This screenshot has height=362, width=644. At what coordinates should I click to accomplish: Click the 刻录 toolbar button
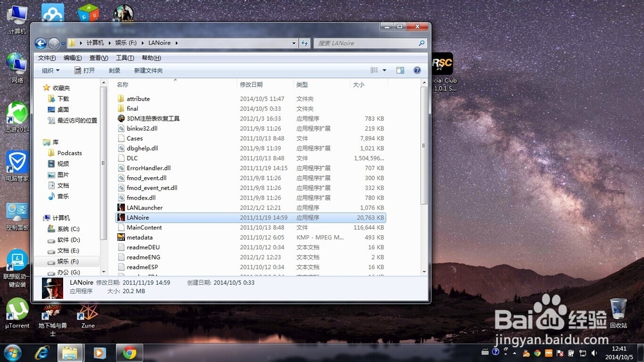(x=114, y=70)
